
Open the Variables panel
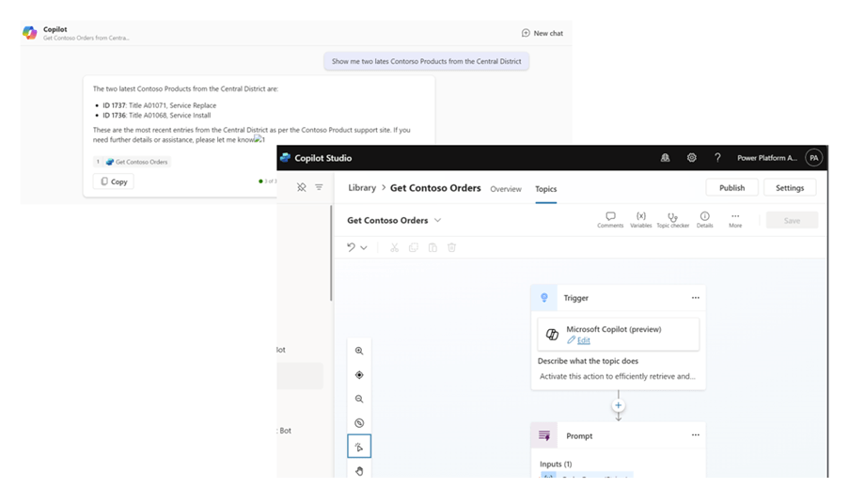point(640,220)
